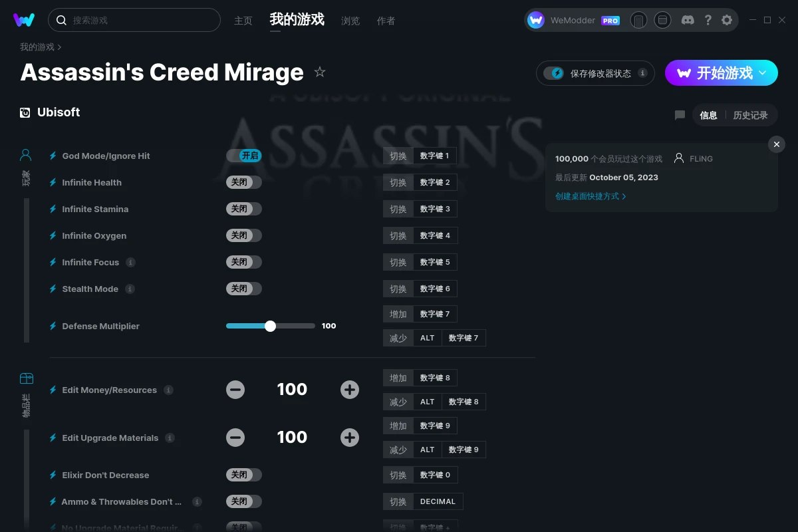The height and width of the screenshot is (532, 798).
Task: Open the 我的游戏 tab
Action: [x=297, y=19]
